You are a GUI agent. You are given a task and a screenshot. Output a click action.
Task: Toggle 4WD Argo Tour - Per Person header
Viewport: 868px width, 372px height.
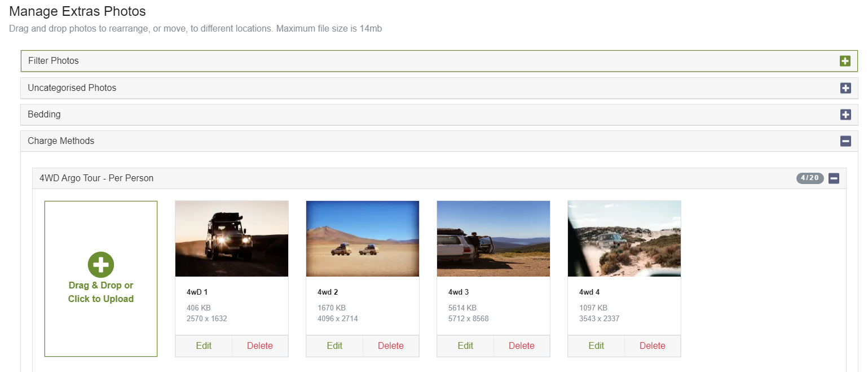439,178
